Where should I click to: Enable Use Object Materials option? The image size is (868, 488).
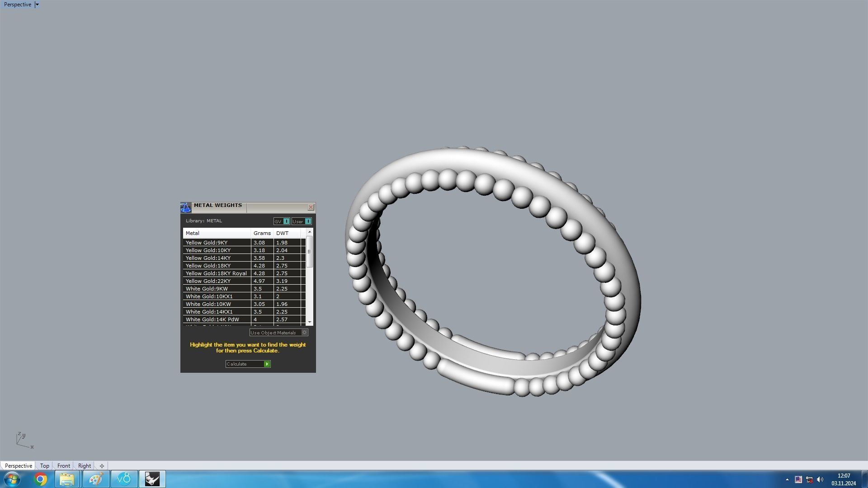tap(278, 333)
